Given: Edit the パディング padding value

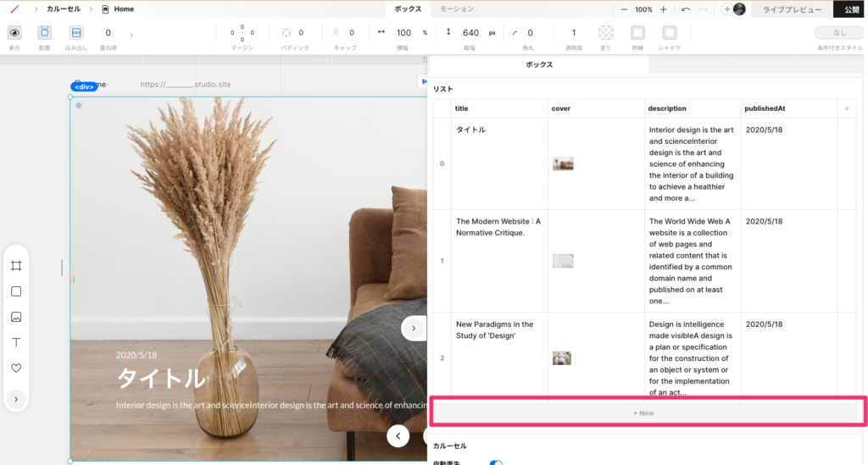Looking at the screenshot, I should [x=301, y=33].
